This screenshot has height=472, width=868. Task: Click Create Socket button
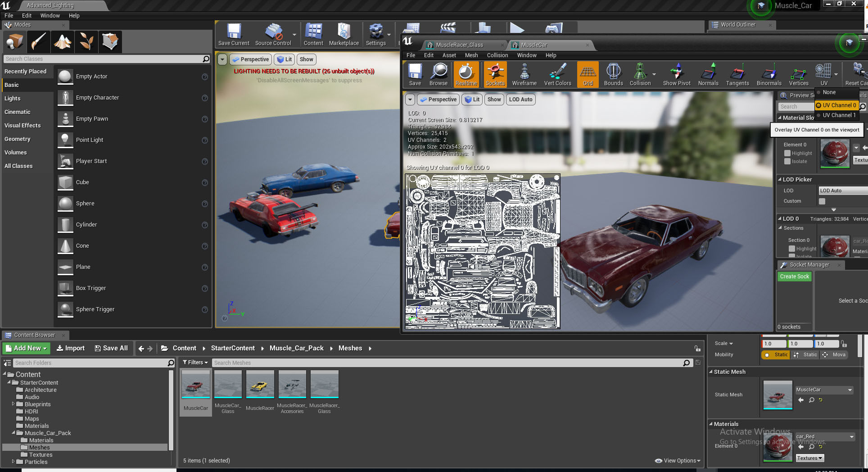pos(795,277)
